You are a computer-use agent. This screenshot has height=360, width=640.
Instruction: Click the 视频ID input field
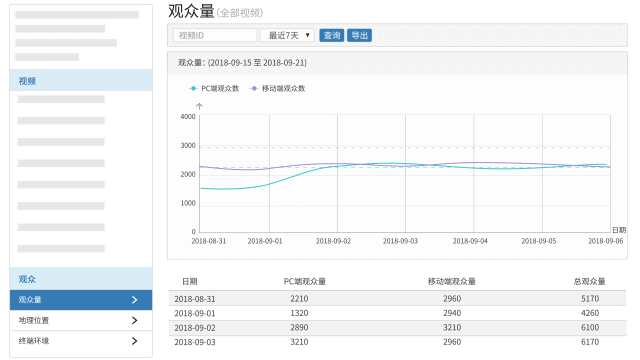pyautogui.click(x=215, y=36)
